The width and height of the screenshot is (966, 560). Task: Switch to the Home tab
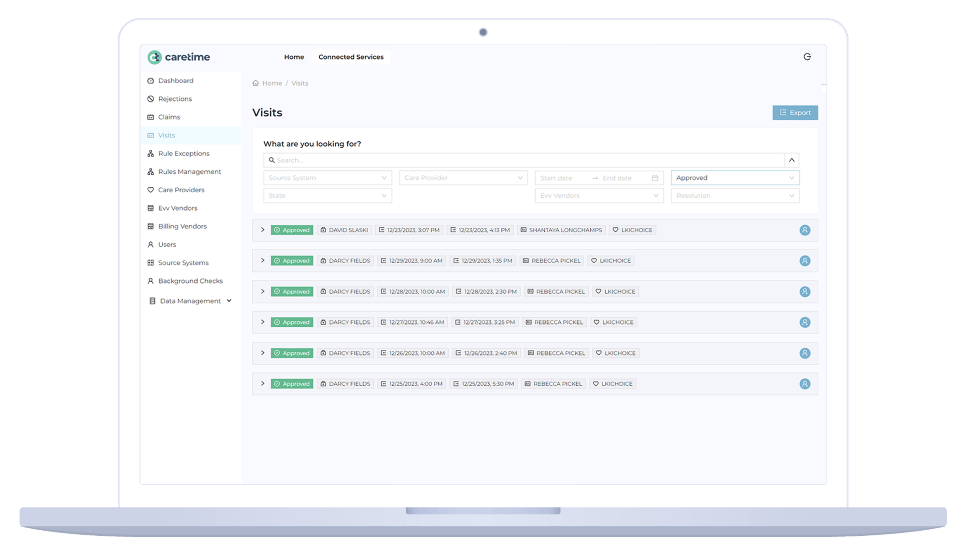point(294,57)
